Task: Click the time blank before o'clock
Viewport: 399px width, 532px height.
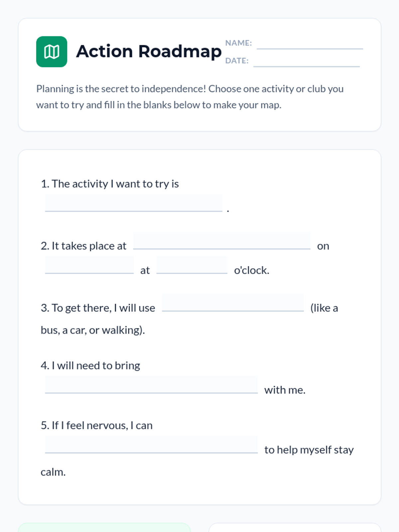Action: coord(192,265)
